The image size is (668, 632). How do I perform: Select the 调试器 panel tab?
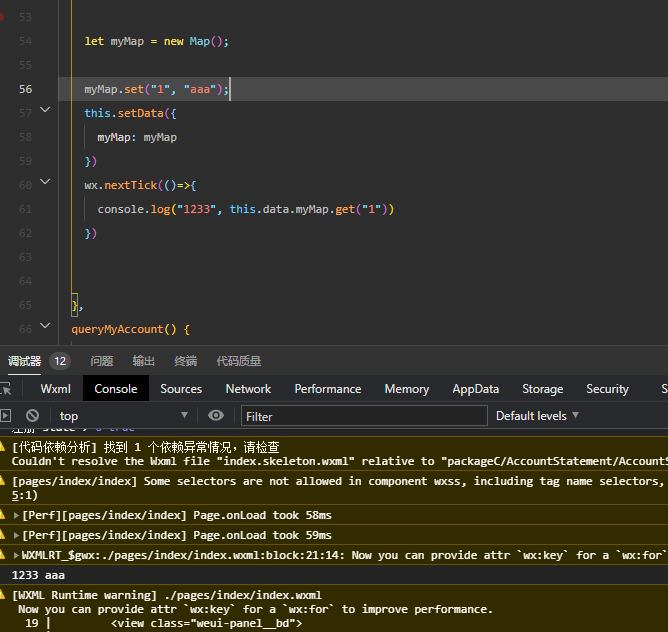click(24, 361)
